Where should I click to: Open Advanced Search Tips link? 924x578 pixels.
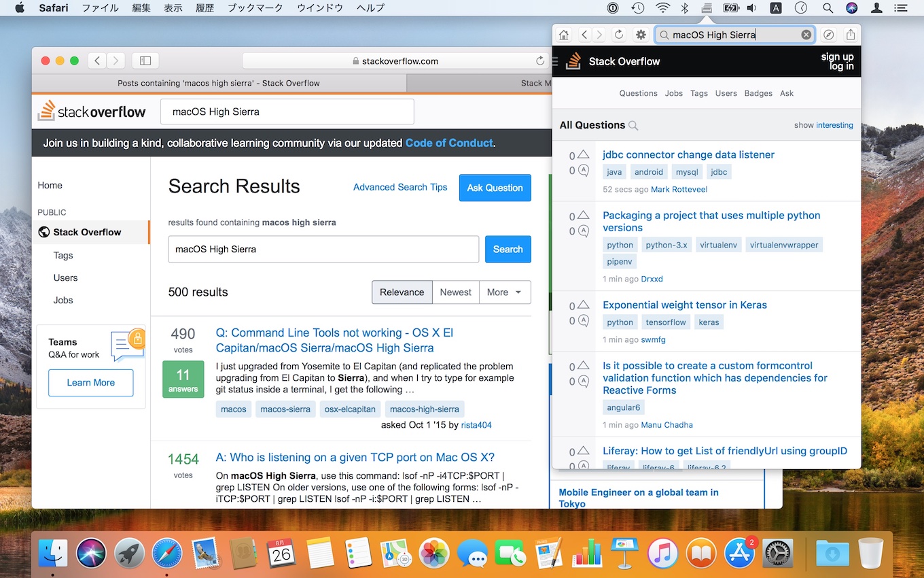pyautogui.click(x=400, y=187)
